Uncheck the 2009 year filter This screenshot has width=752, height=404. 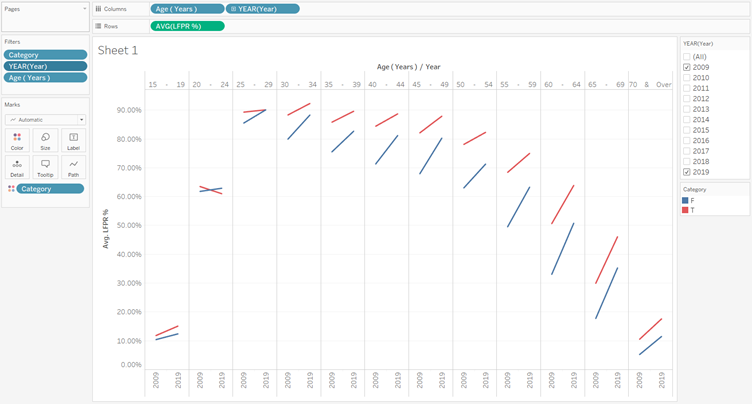coord(687,67)
